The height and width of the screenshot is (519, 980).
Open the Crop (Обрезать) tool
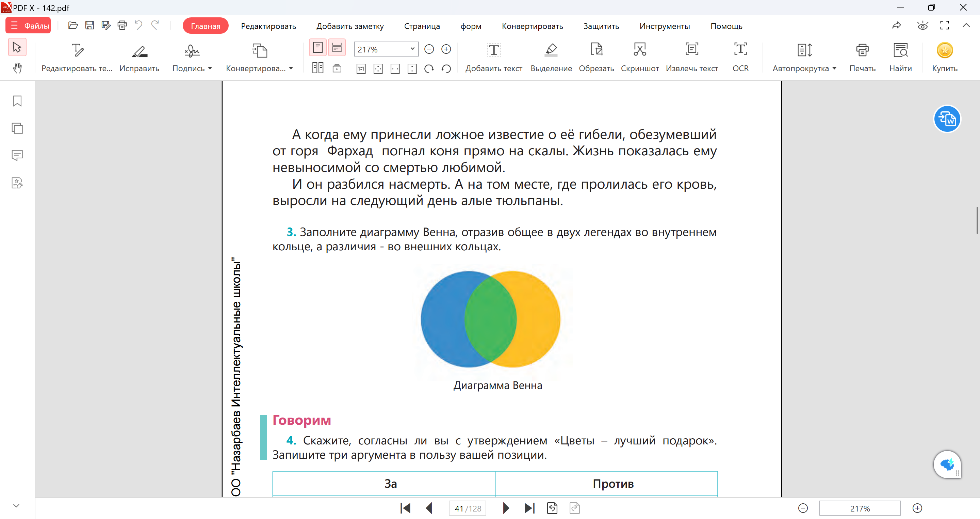(596, 56)
